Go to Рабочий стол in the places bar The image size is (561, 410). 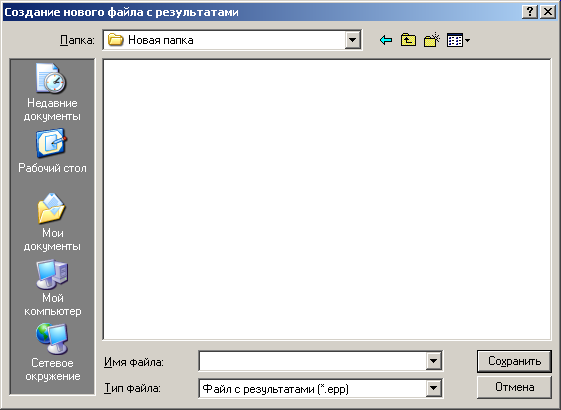pyautogui.click(x=52, y=151)
